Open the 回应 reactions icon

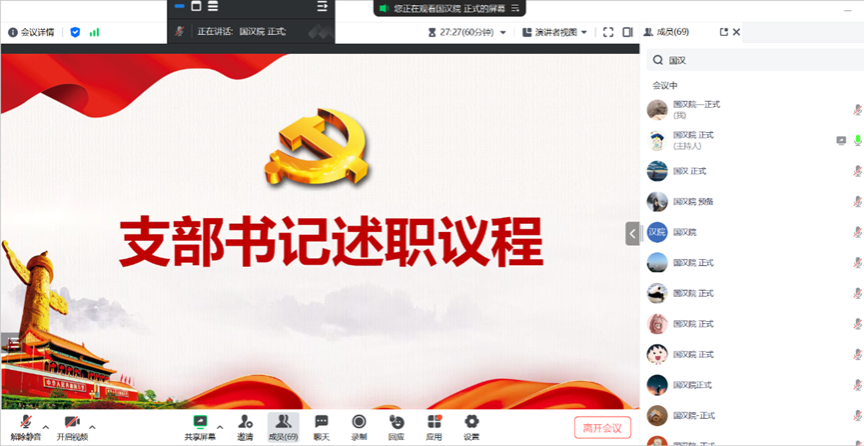[x=396, y=422]
